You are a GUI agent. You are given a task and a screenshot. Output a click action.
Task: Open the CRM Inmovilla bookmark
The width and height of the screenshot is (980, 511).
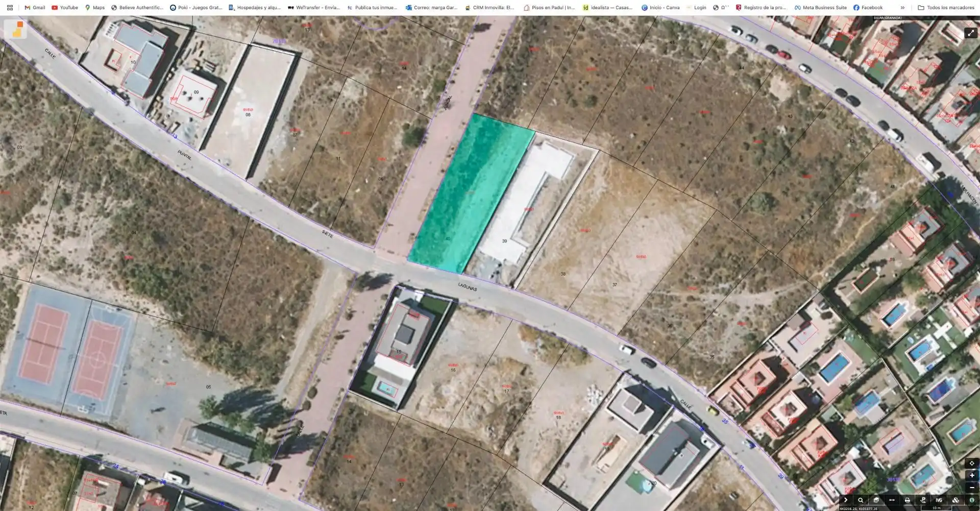pyautogui.click(x=489, y=8)
